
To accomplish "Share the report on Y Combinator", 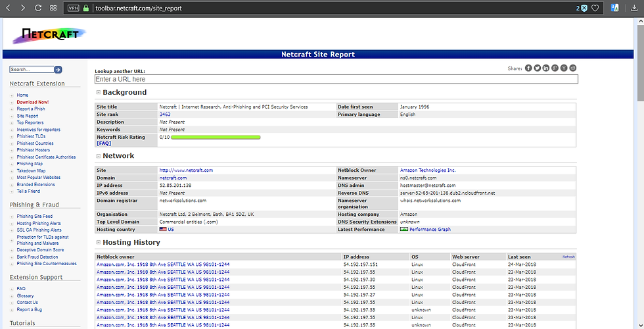I will [x=564, y=68].
